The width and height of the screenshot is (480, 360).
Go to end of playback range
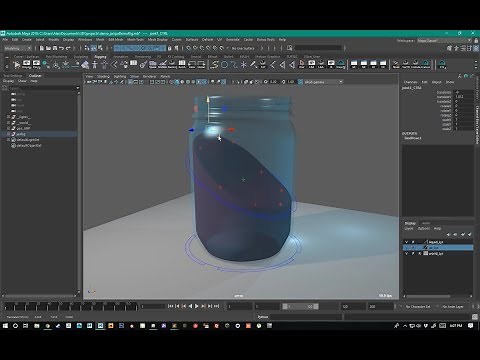(x=216, y=306)
